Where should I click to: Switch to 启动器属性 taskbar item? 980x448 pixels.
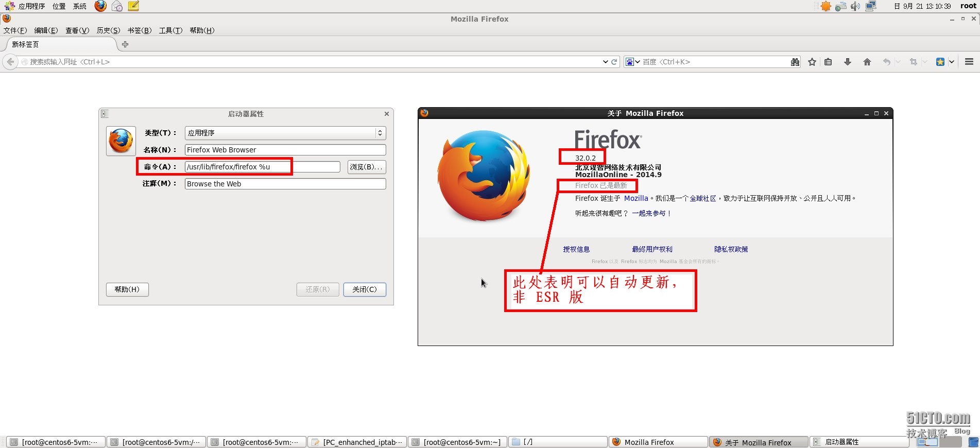coord(859,442)
